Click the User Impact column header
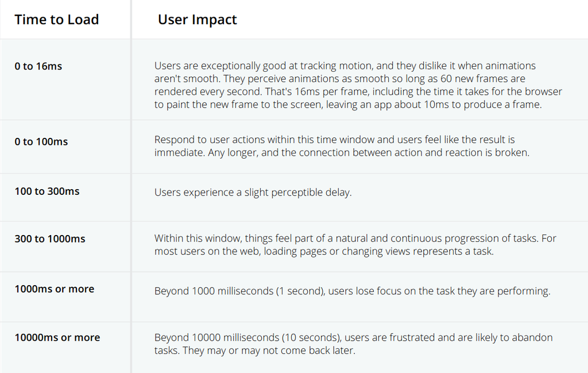 click(198, 20)
